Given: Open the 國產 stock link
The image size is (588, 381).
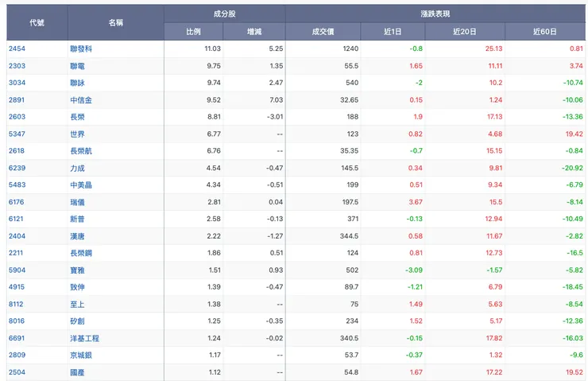Looking at the screenshot, I should [77, 373].
